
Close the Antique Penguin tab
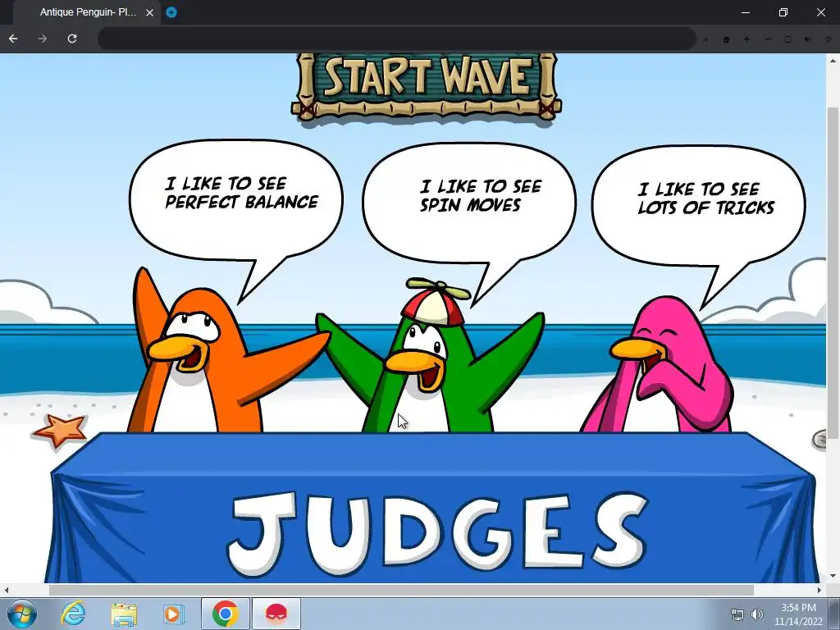149,12
